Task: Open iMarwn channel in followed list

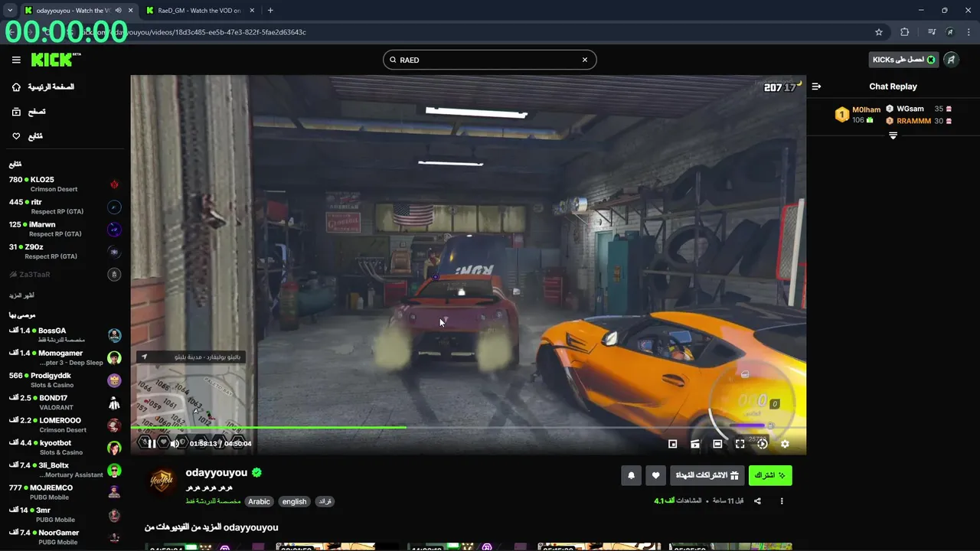Action: pos(65,229)
